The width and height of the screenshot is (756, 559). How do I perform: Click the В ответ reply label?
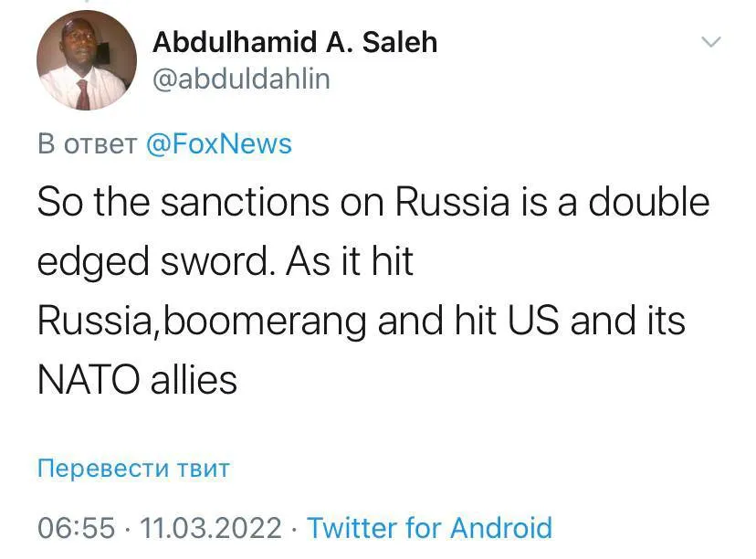(x=88, y=143)
